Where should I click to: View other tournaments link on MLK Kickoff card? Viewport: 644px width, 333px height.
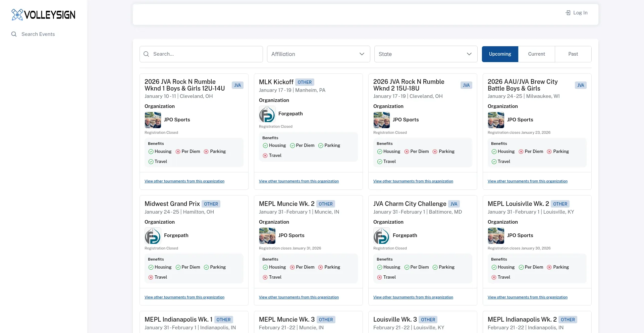click(x=299, y=181)
